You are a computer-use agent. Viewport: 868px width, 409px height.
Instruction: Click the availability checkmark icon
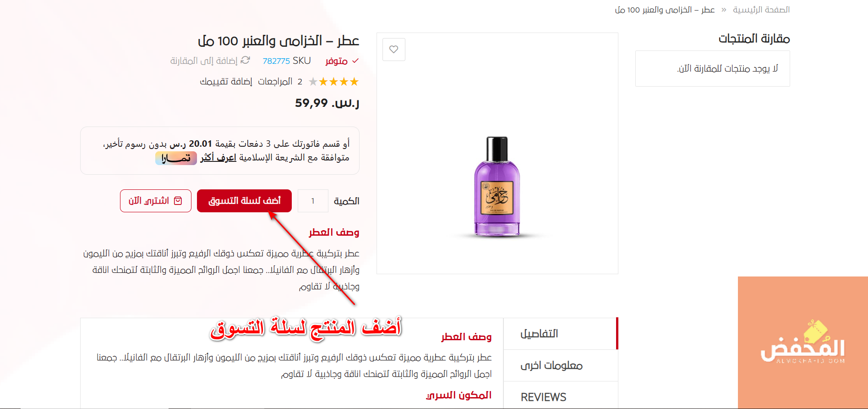pyautogui.click(x=355, y=61)
